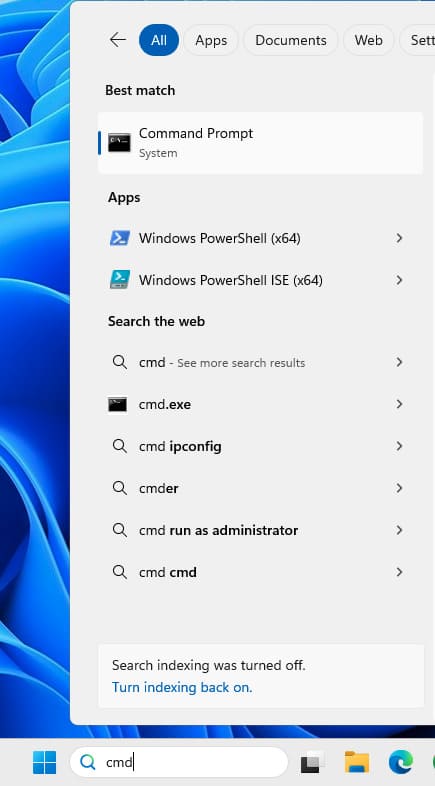Viewport: 435px width, 786px height.
Task: Expand chevron beside cmd ipconfig suggestion
Action: (399, 446)
